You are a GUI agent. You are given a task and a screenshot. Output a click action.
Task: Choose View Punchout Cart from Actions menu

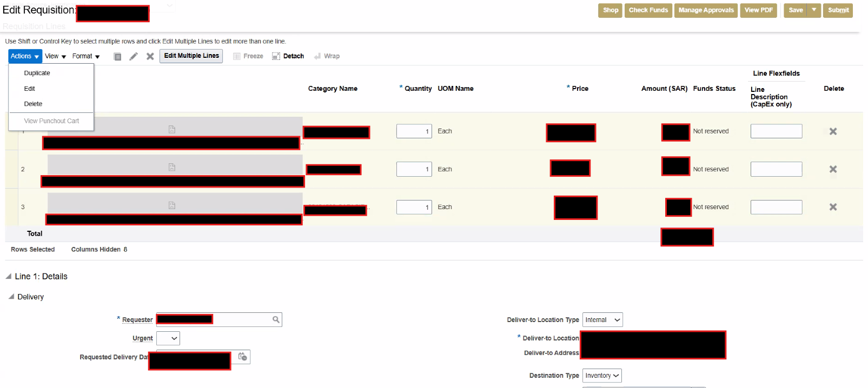(51, 121)
